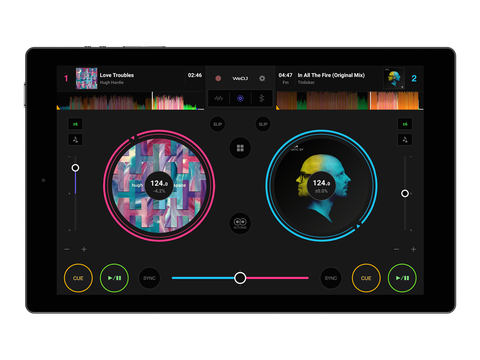The height and width of the screenshot is (360, 480).
Task: Toggle SLIP mode for deck 2
Action: 263,124
